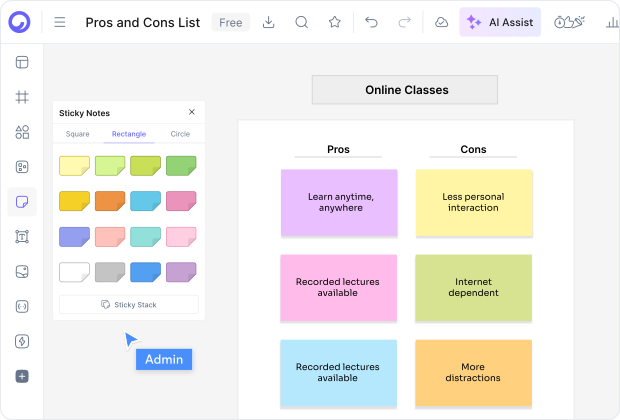Select the Pros column heading
The image size is (620, 420).
click(338, 149)
